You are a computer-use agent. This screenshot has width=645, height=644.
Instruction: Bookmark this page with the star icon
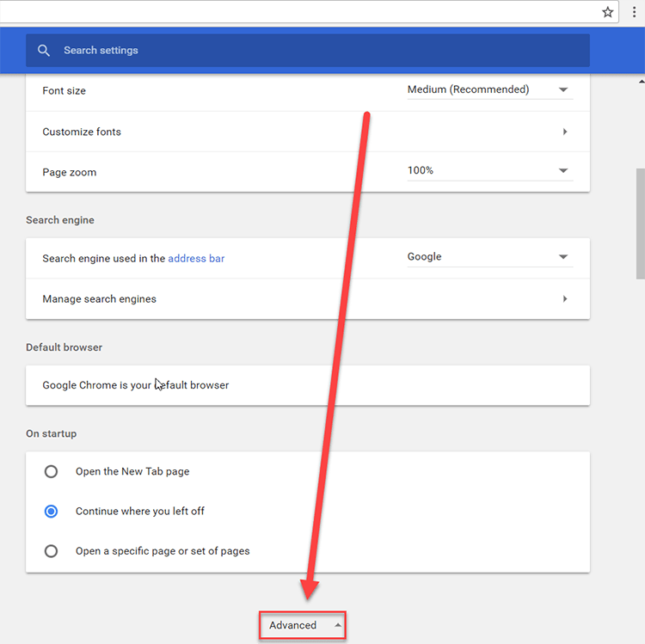pyautogui.click(x=607, y=12)
